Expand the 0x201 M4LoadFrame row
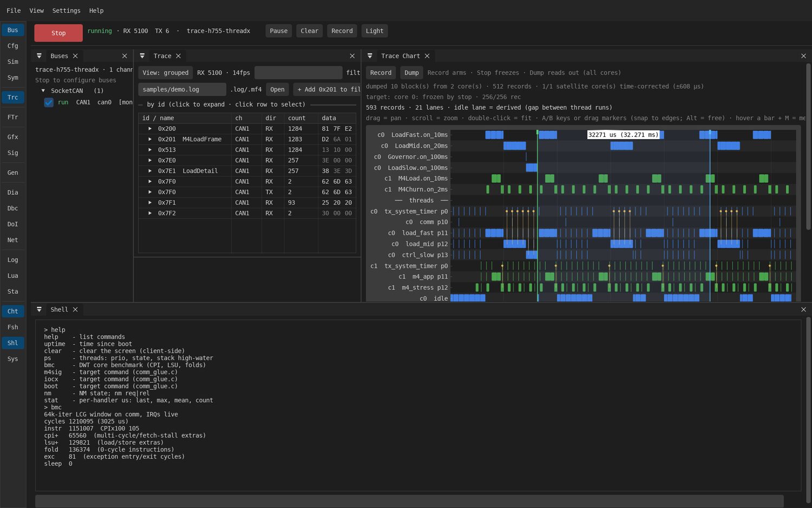The height and width of the screenshot is (508, 812). pos(150,139)
